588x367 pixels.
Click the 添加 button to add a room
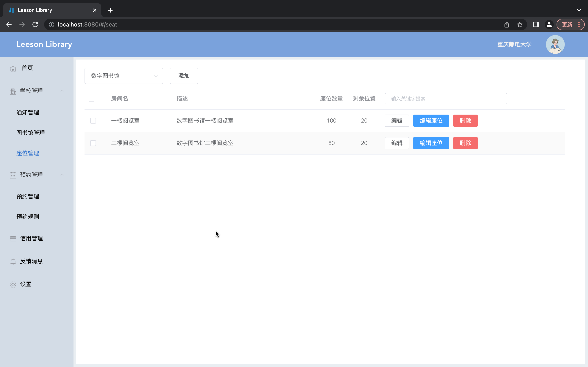click(x=184, y=75)
